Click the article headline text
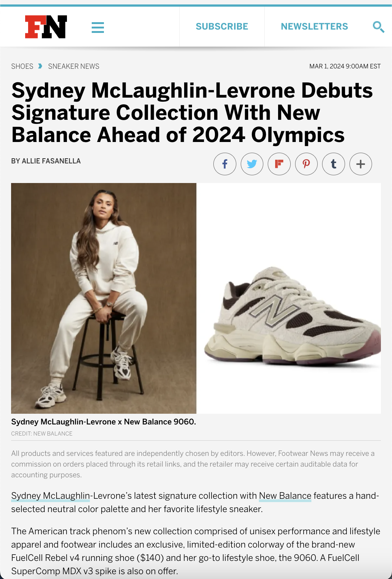Screen dimensions: 392x579 click(x=192, y=112)
